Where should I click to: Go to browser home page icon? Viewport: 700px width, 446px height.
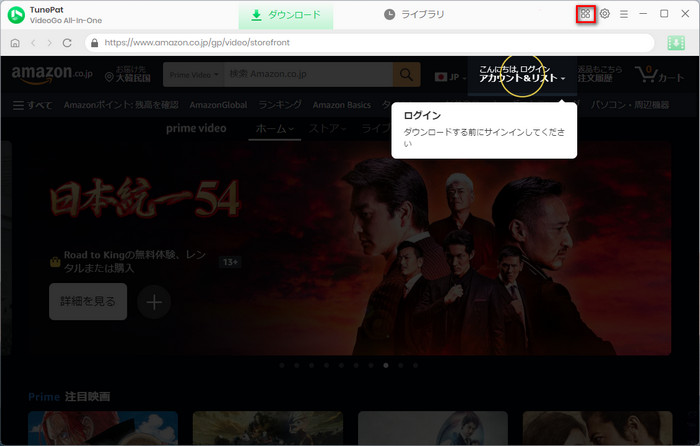click(15, 43)
